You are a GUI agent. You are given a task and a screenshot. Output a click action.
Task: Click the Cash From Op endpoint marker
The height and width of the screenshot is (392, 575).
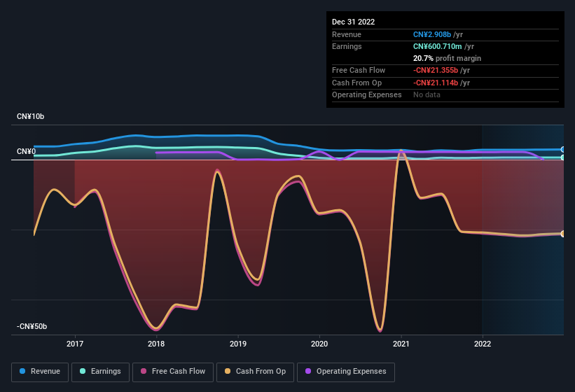tap(563, 234)
